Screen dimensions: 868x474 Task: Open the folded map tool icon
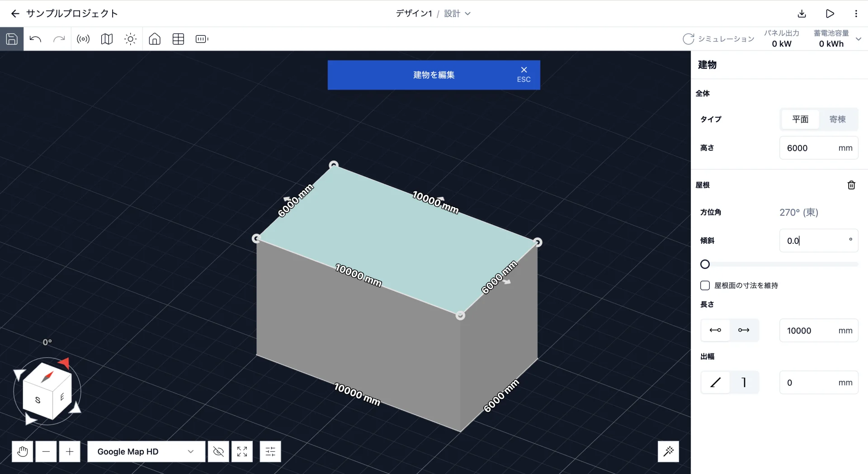pos(107,39)
